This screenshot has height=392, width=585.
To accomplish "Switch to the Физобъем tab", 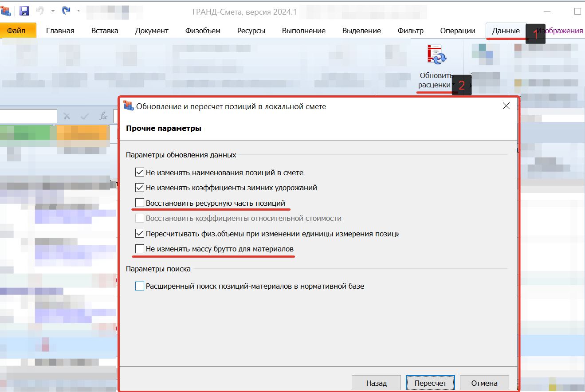I will point(203,31).
